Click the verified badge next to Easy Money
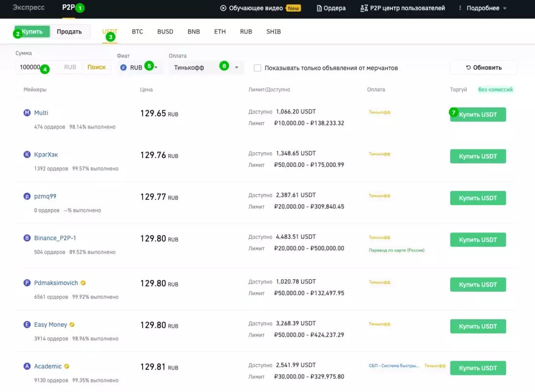This screenshot has height=392, width=535. [72, 324]
